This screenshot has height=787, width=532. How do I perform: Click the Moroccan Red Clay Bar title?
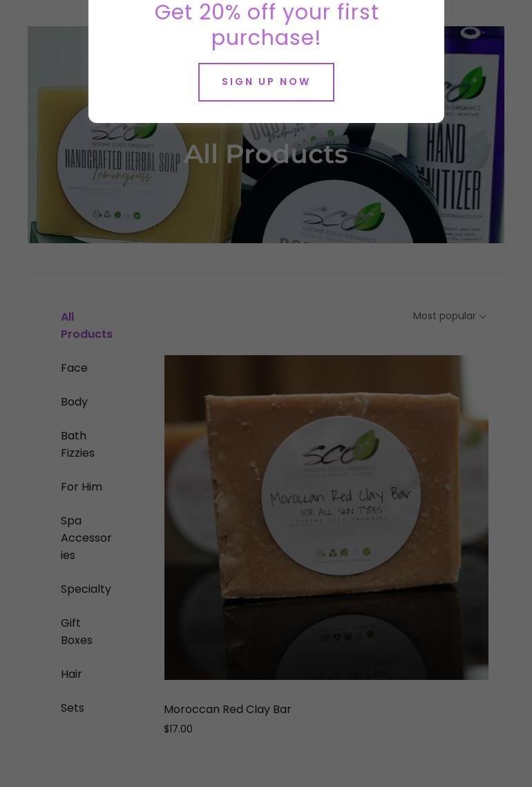(227, 709)
